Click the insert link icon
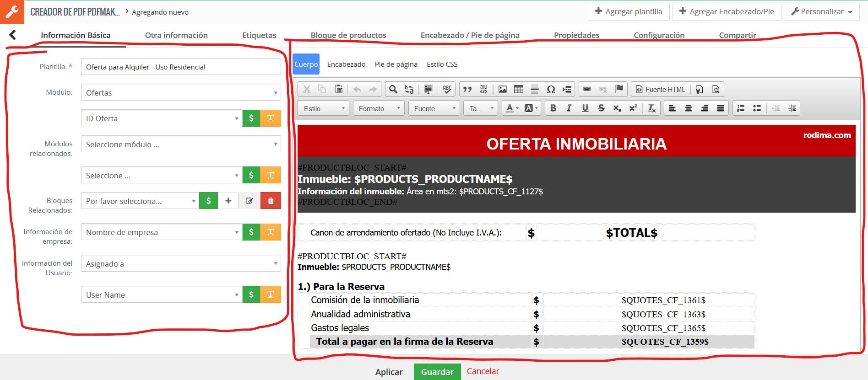 click(x=586, y=89)
